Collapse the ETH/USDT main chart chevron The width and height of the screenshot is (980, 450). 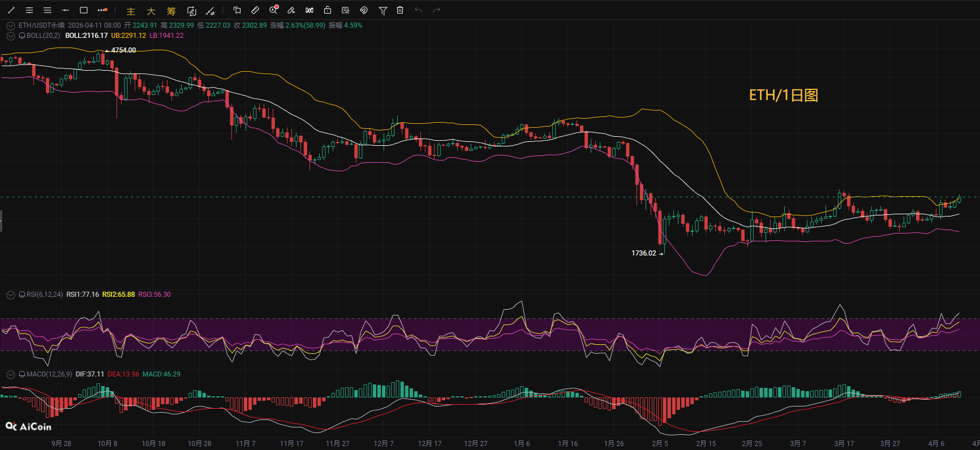[x=10, y=25]
